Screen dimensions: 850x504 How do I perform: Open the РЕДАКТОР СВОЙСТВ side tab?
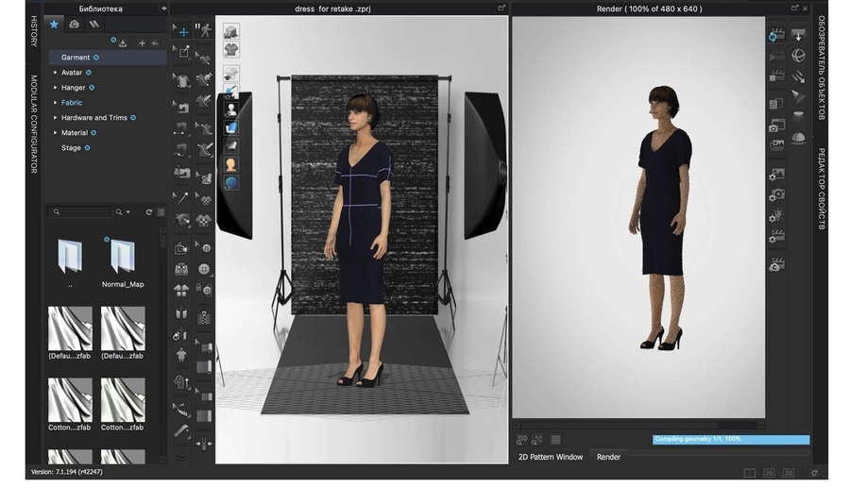point(822,189)
